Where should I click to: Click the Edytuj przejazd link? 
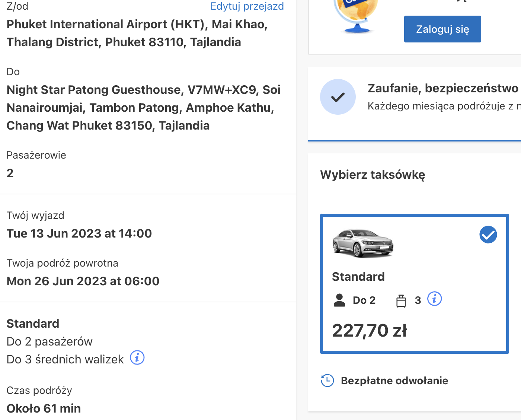[x=247, y=6]
